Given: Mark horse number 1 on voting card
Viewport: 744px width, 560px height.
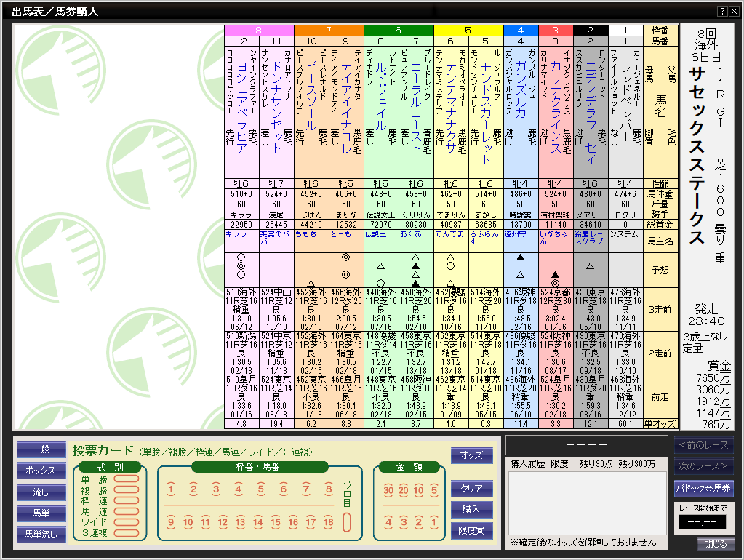Looking at the screenshot, I should [x=171, y=489].
